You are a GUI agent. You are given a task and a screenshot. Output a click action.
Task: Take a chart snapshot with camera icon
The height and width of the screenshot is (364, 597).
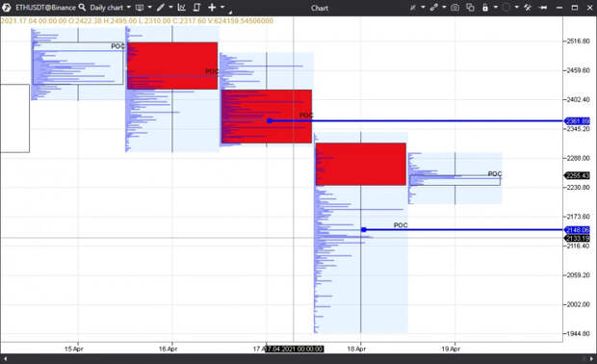pos(454,8)
